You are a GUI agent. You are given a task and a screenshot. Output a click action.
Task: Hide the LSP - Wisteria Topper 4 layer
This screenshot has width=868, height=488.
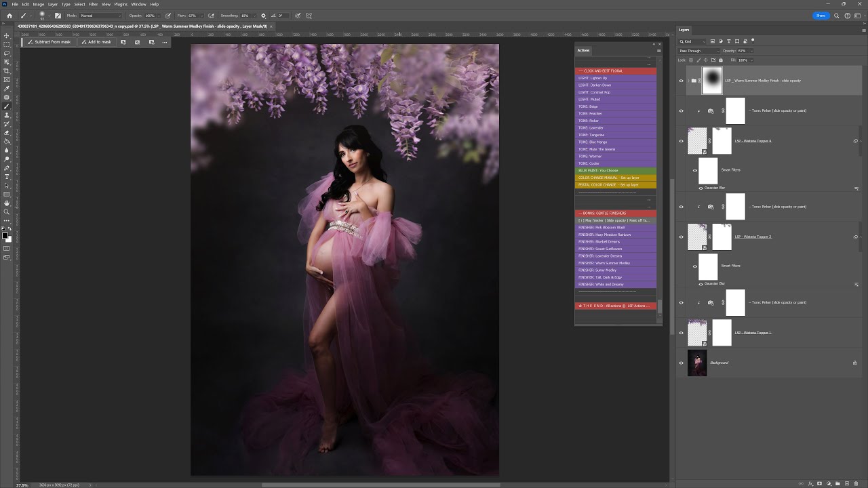[682, 141]
